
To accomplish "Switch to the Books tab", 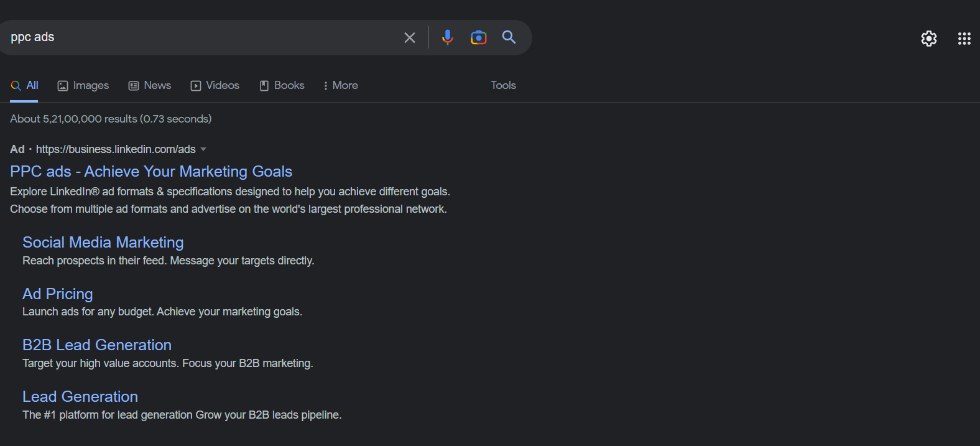I will pos(282,86).
